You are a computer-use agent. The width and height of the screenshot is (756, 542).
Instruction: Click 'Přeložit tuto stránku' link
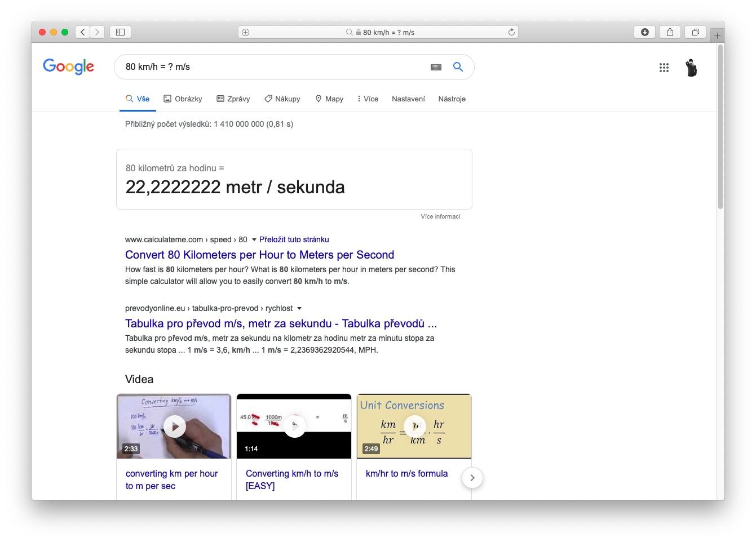point(294,239)
